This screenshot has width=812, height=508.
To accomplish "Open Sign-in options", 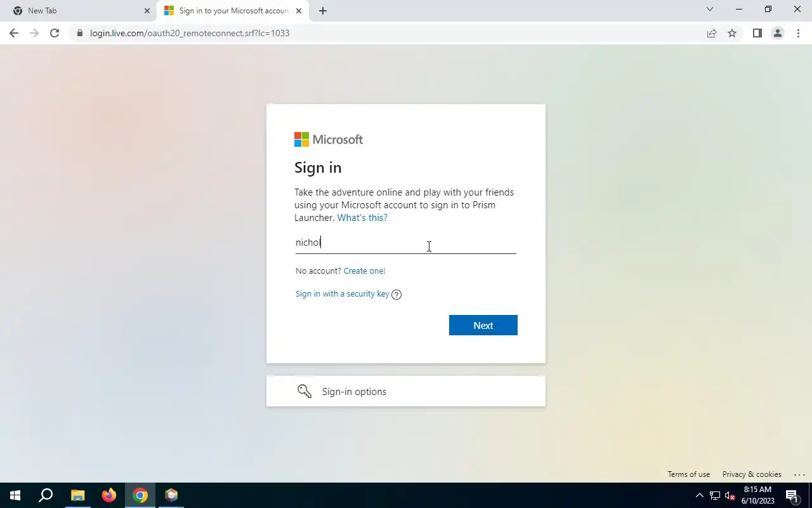I will pyautogui.click(x=406, y=391).
